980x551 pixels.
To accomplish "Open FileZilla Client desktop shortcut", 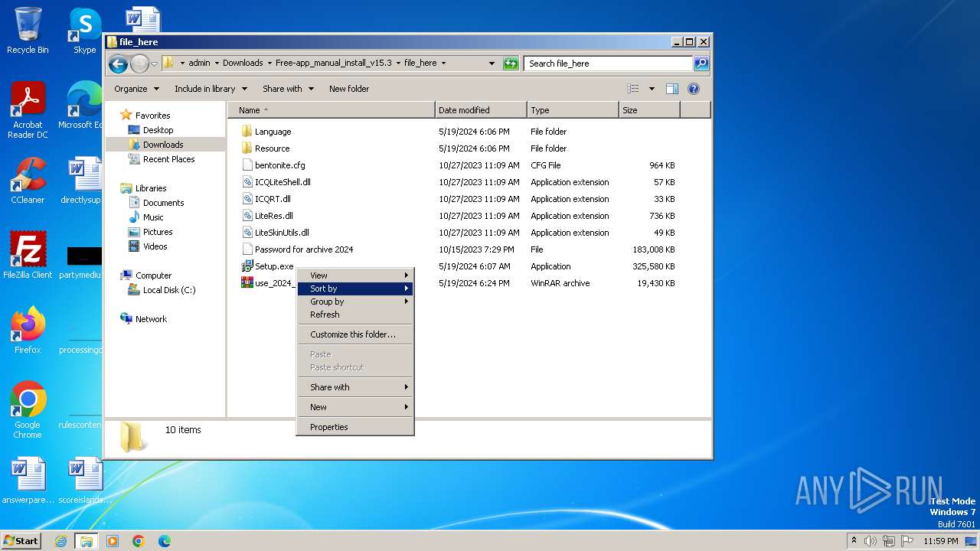I will (28, 255).
